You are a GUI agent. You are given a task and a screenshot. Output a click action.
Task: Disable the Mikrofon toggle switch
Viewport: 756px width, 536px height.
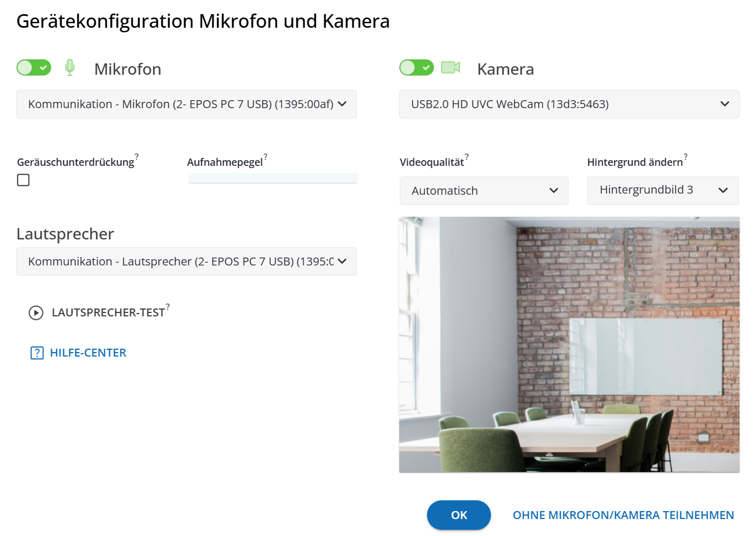[34, 68]
